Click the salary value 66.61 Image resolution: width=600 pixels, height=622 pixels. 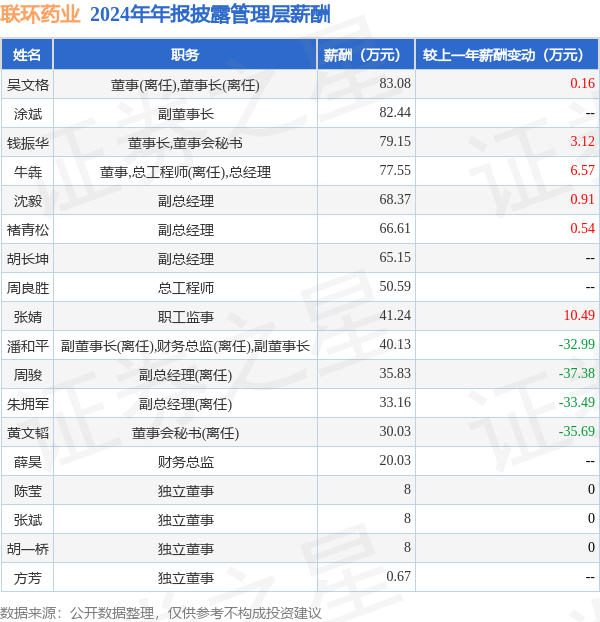(x=395, y=228)
